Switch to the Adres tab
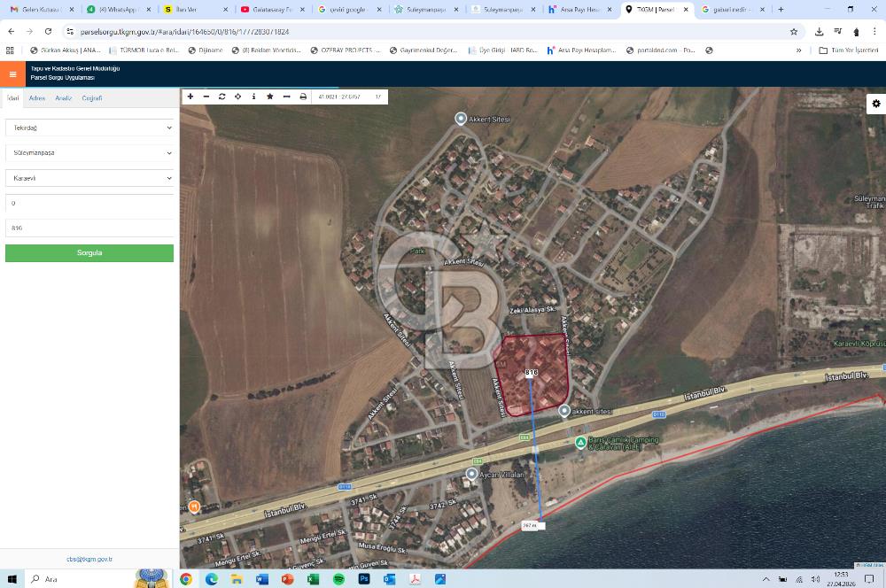 point(37,98)
